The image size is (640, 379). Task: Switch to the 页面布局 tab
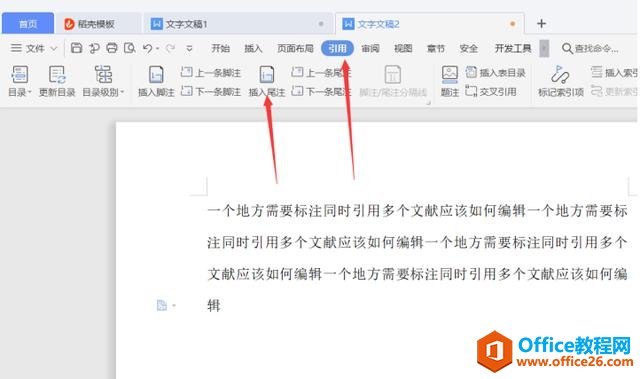pos(295,49)
